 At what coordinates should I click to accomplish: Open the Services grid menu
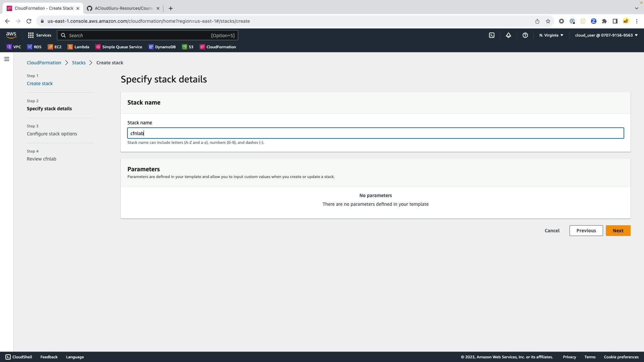tap(40, 35)
